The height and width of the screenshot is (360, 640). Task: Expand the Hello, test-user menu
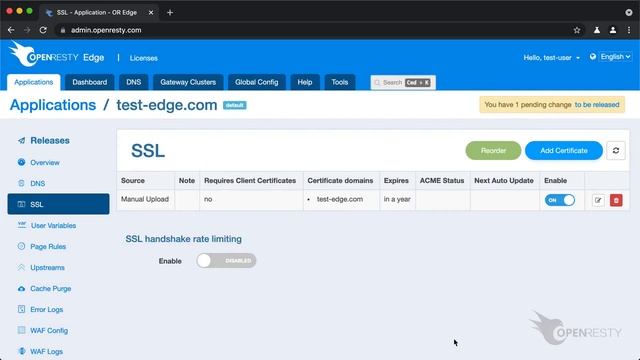[x=551, y=58]
